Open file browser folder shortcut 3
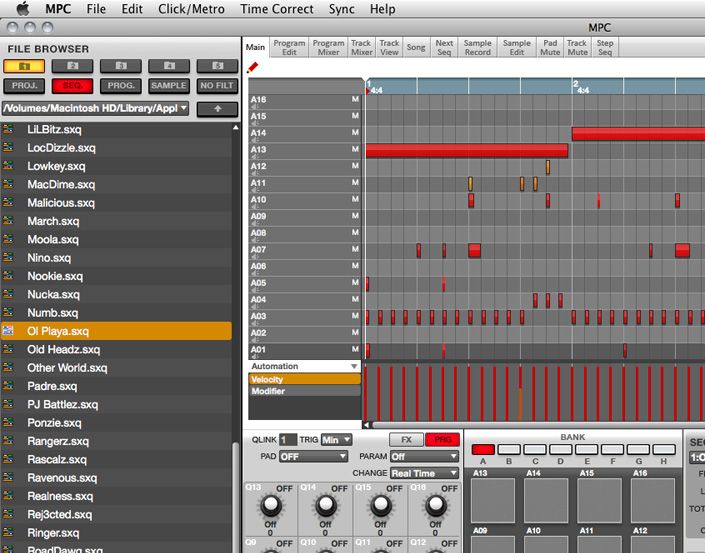Image resolution: width=705 pixels, height=553 pixels. (120, 66)
